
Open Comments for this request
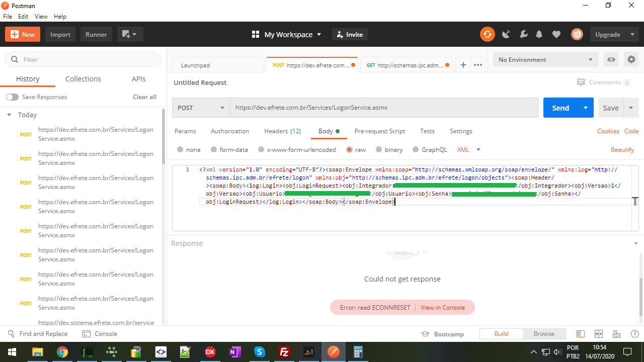click(604, 82)
